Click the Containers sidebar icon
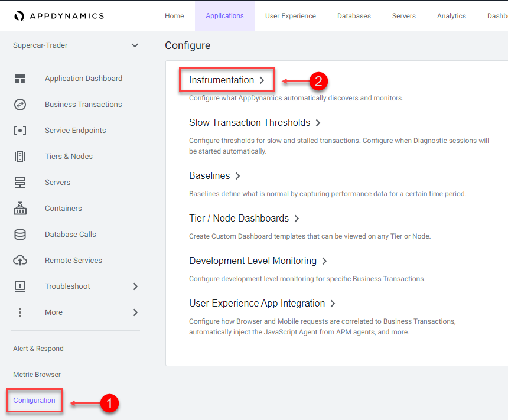The width and height of the screenshot is (508, 420). point(20,208)
